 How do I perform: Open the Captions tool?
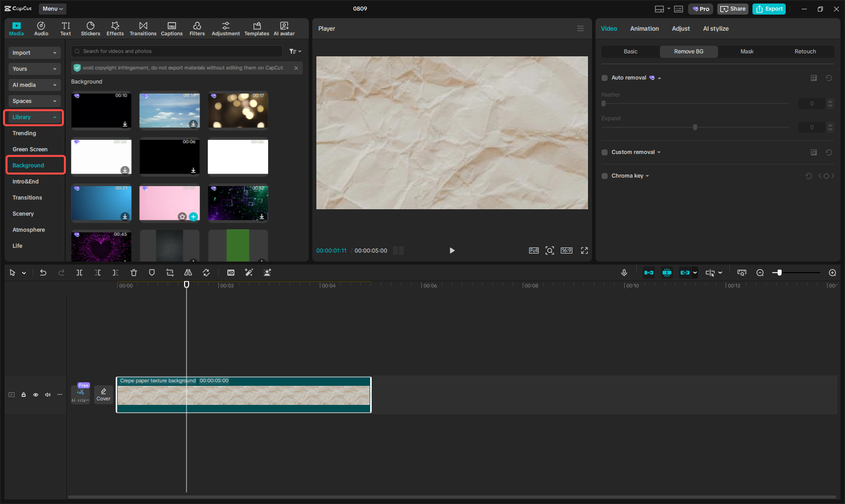pos(172,29)
